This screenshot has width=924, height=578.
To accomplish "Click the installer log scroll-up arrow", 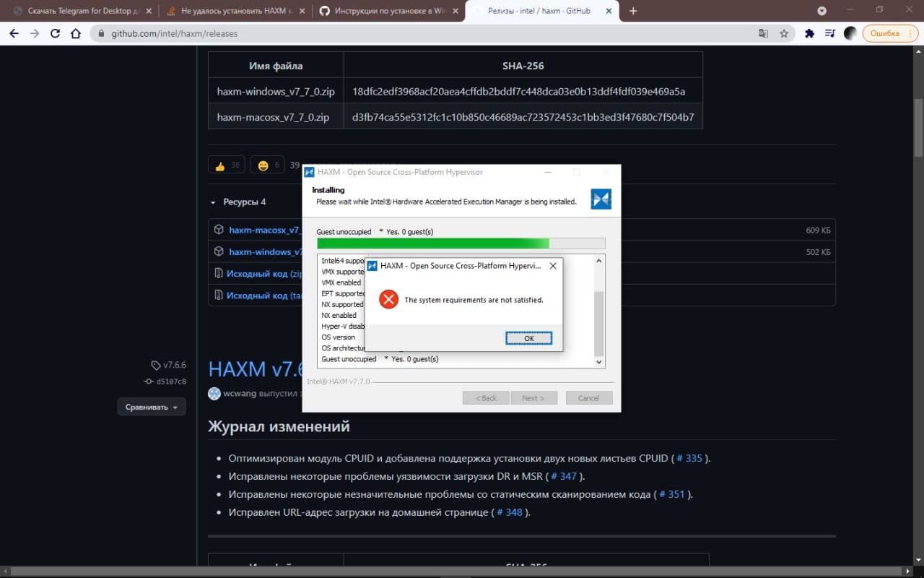I will point(598,259).
